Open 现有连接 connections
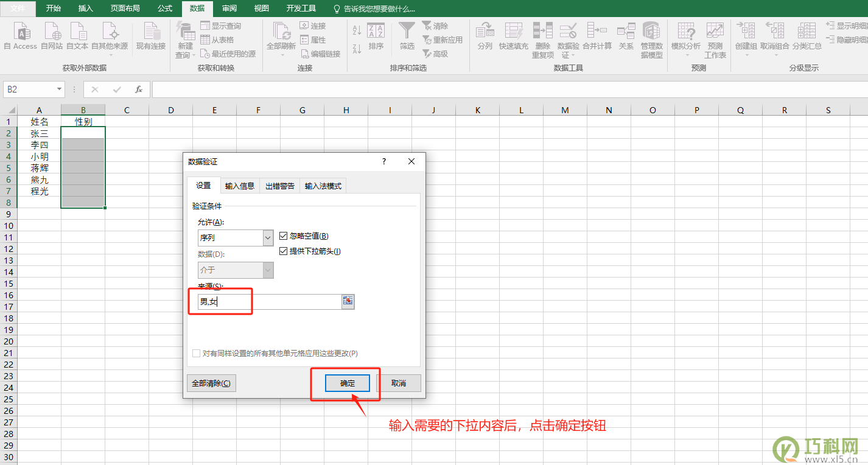This screenshot has width=868, height=465. 151,35
